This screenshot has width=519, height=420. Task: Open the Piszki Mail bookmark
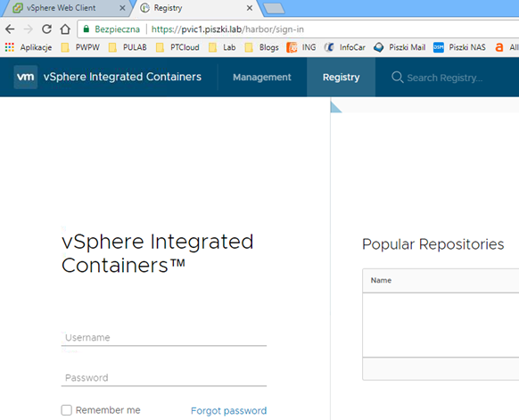tap(400, 47)
